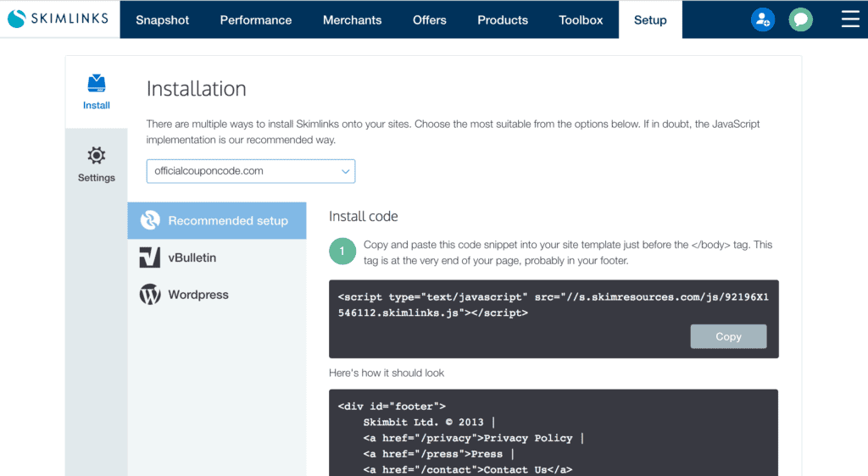
Task: Click the Copy button
Action: (728, 337)
